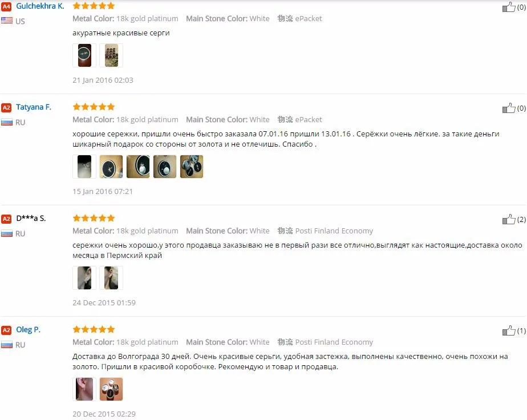Click A2 badge beside Oleg P.
The width and height of the screenshot is (527, 420).
6,330
